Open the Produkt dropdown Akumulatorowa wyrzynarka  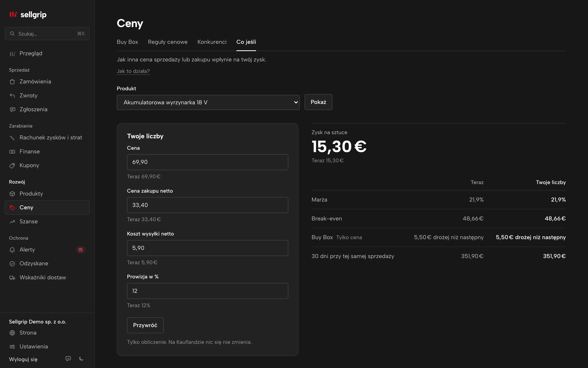(208, 102)
